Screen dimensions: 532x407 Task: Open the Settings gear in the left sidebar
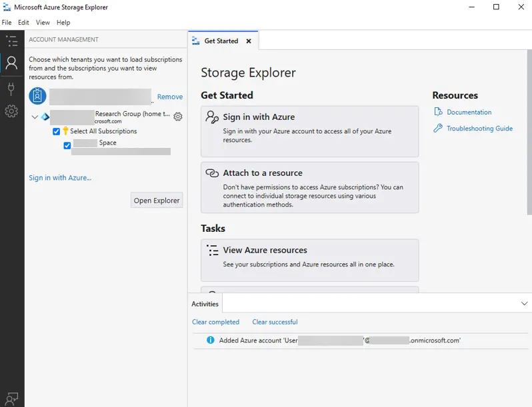(11, 111)
